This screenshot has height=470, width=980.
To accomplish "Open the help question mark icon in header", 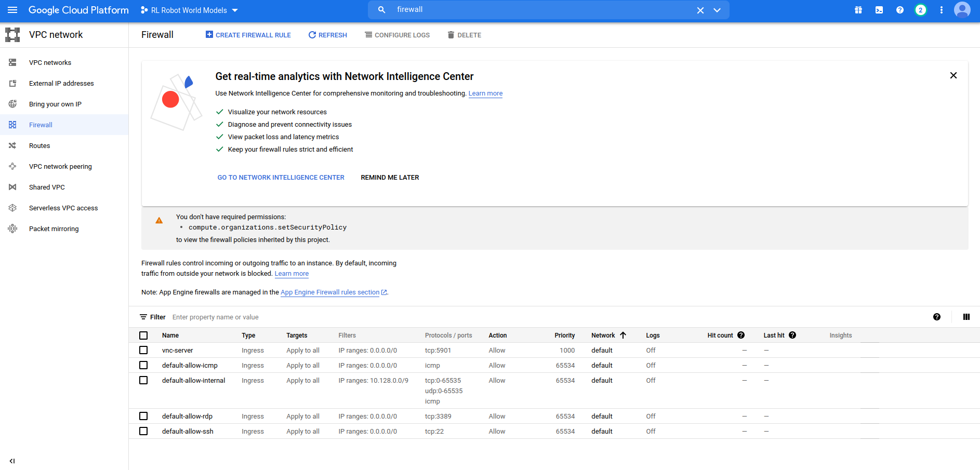I will [x=900, y=10].
